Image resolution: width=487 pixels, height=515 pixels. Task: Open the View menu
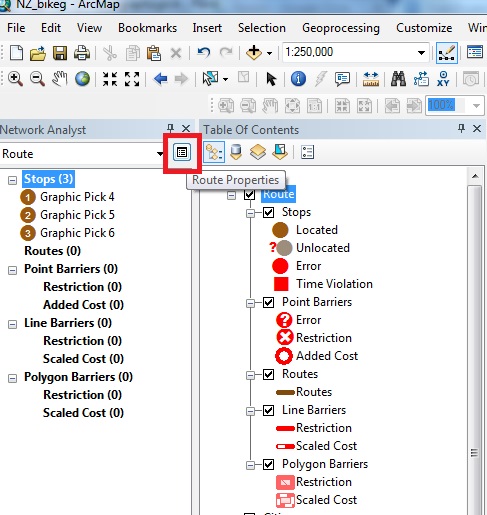coord(89,28)
